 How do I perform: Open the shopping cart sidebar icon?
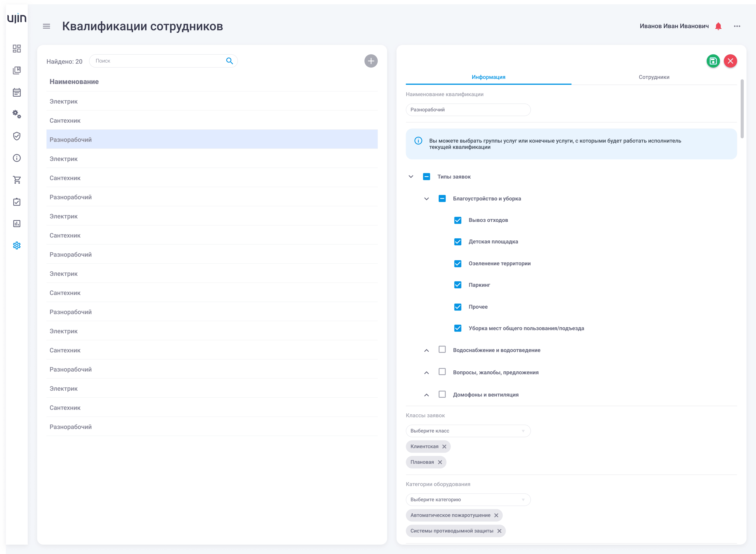[x=17, y=180]
